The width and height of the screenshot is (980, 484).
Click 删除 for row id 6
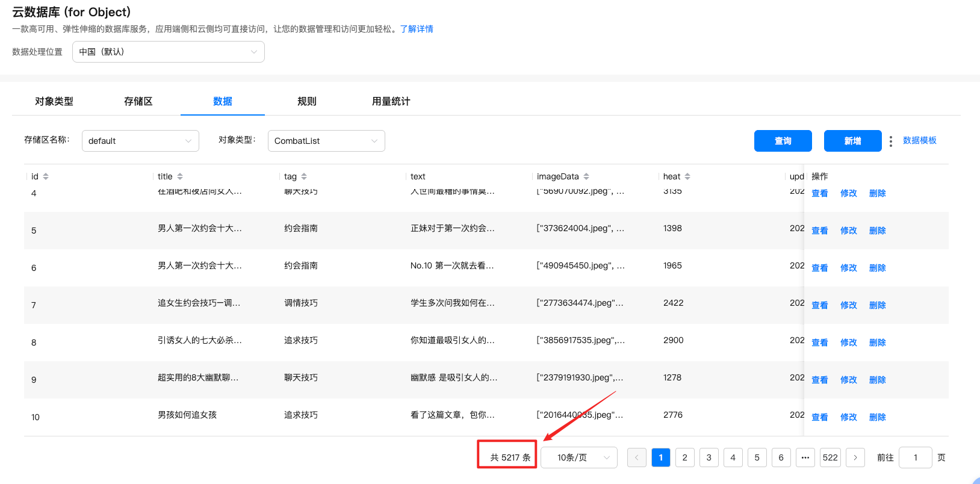(x=878, y=268)
